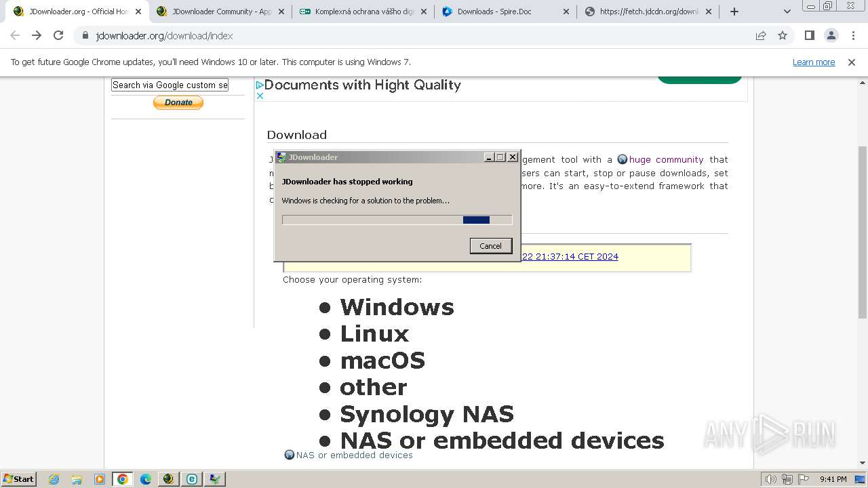Choose macOS operating system
The height and width of the screenshot is (488, 868).
tap(382, 361)
